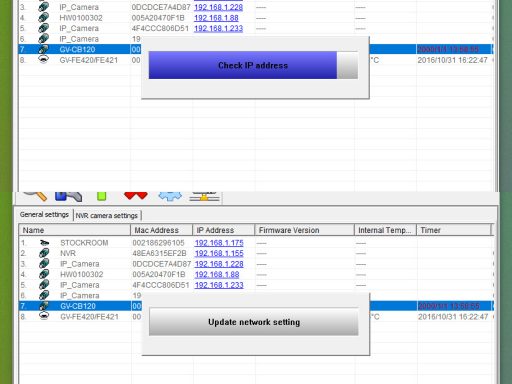Sort by the Name column header

[74, 230]
